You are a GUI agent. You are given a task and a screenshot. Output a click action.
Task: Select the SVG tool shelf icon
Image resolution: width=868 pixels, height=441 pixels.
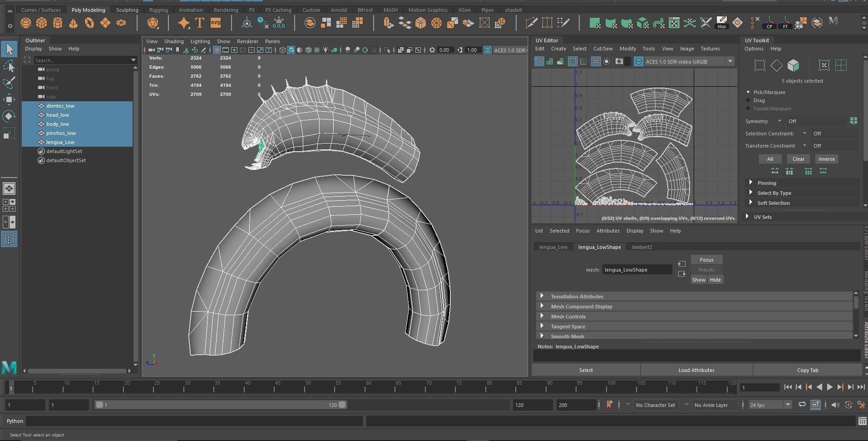point(216,23)
